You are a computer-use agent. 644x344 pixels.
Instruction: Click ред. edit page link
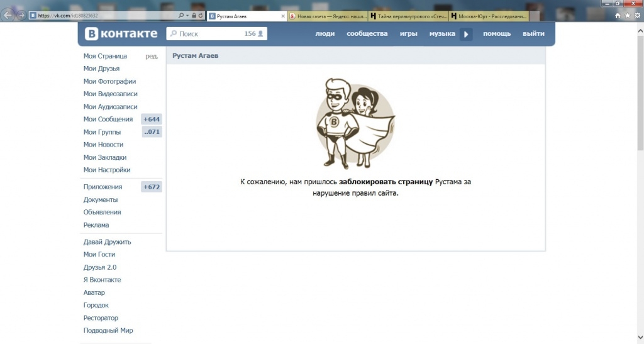pyautogui.click(x=152, y=56)
